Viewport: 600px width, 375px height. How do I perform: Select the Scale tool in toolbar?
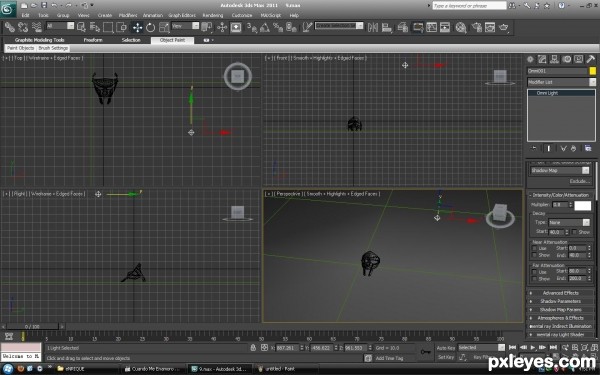coord(164,27)
